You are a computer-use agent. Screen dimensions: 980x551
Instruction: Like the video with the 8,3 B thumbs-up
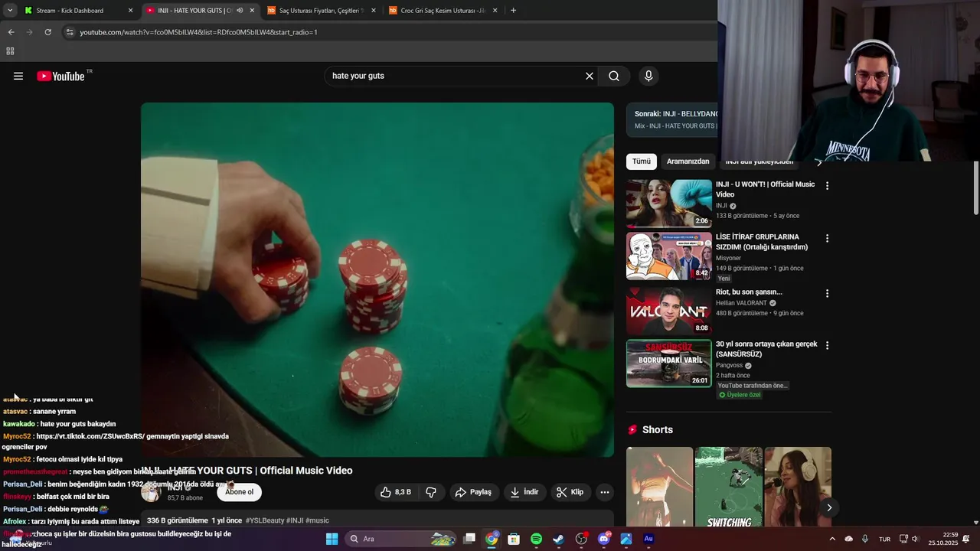[x=396, y=492]
